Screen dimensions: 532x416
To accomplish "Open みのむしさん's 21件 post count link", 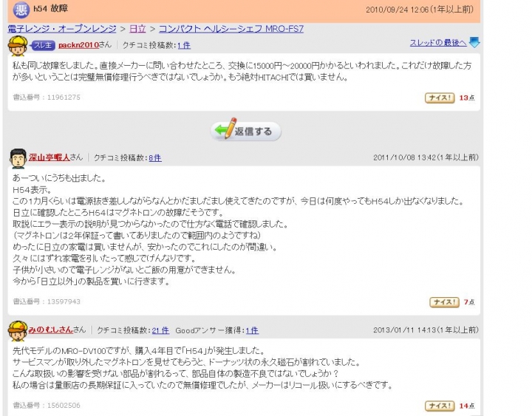I will (160, 330).
